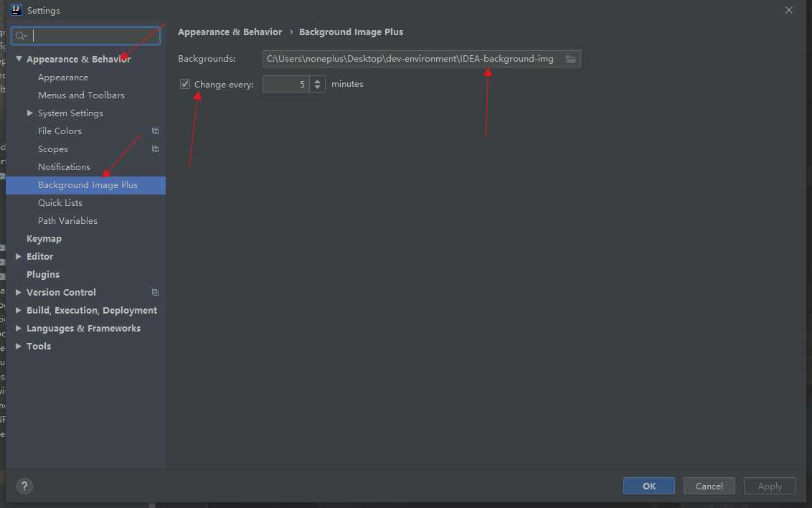Click the search magnifier icon in settings search
The width and height of the screenshot is (812, 508).
click(x=21, y=36)
